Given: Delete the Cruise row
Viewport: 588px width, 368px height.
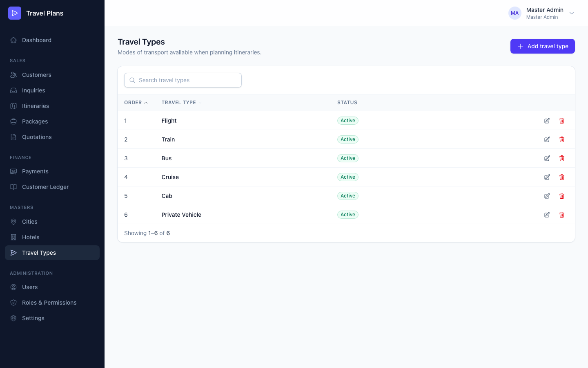Looking at the screenshot, I should click(x=562, y=177).
